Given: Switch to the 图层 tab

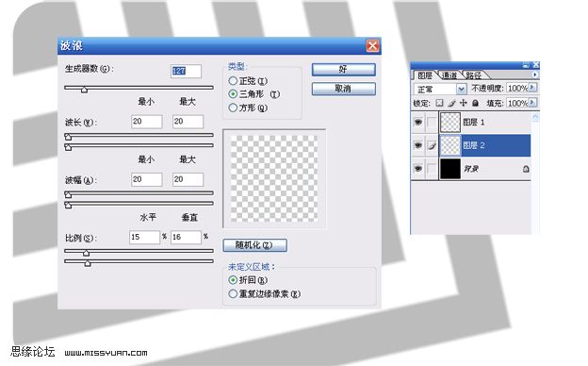Looking at the screenshot, I should click(425, 75).
